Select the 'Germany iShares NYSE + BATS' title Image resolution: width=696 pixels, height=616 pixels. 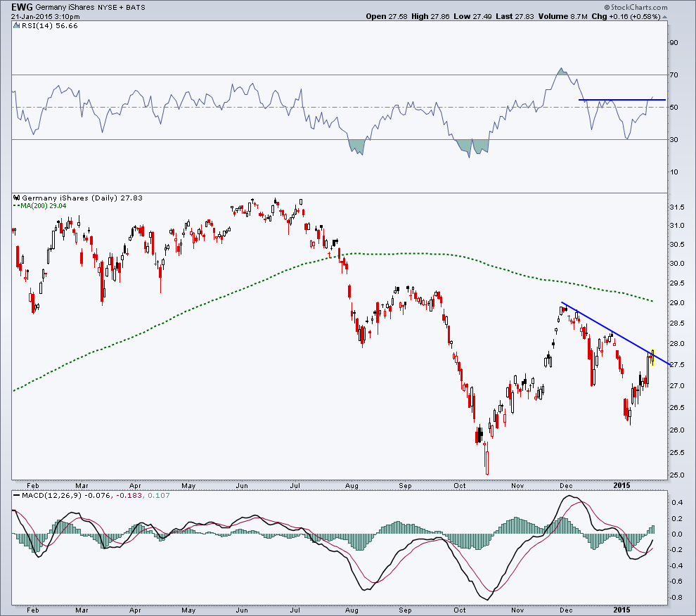tap(90, 7)
